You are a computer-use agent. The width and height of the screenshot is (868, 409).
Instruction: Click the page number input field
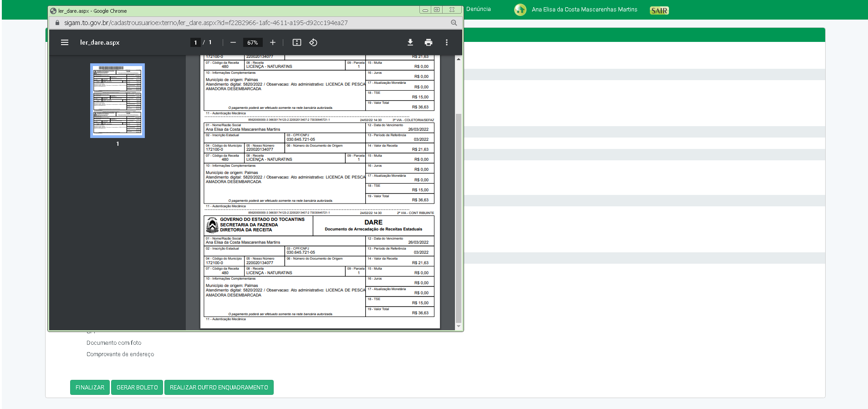[x=195, y=42]
